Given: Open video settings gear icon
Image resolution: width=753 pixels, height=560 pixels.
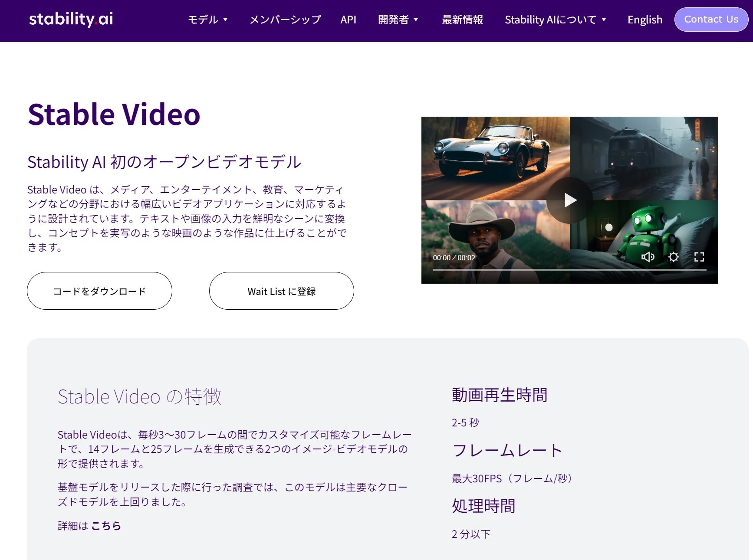Looking at the screenshot, I should coord(673,257).
